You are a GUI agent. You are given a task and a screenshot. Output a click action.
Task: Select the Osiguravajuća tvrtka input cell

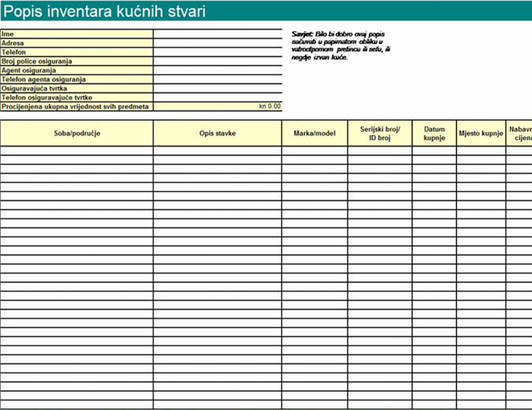coord(218,88)
